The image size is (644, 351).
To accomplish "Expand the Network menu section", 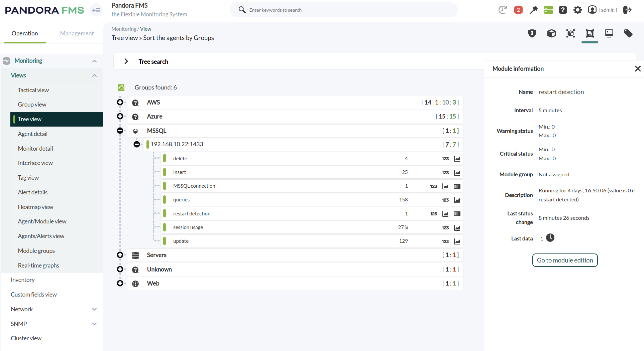I will tap(94, 309).
